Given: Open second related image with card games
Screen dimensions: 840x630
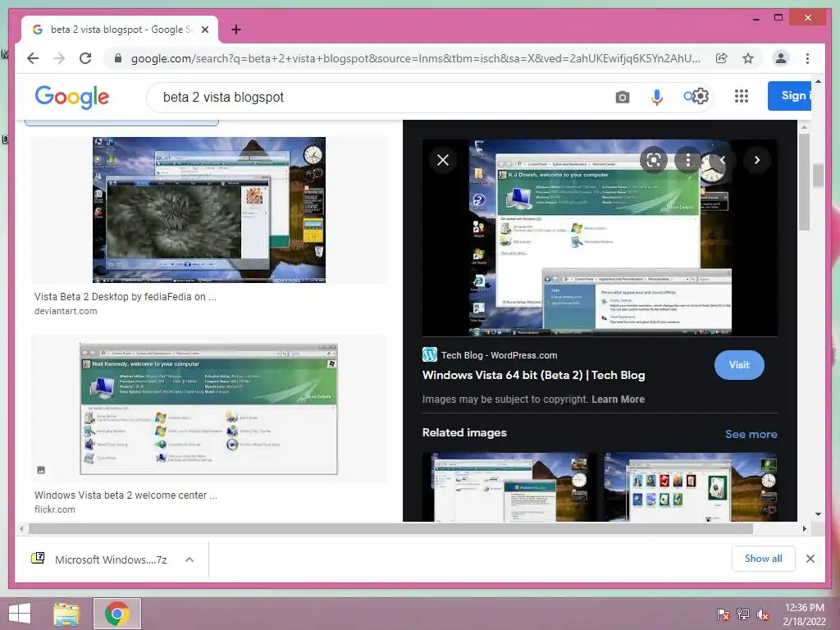Looking at the screenshot, I should click(691, 487).
